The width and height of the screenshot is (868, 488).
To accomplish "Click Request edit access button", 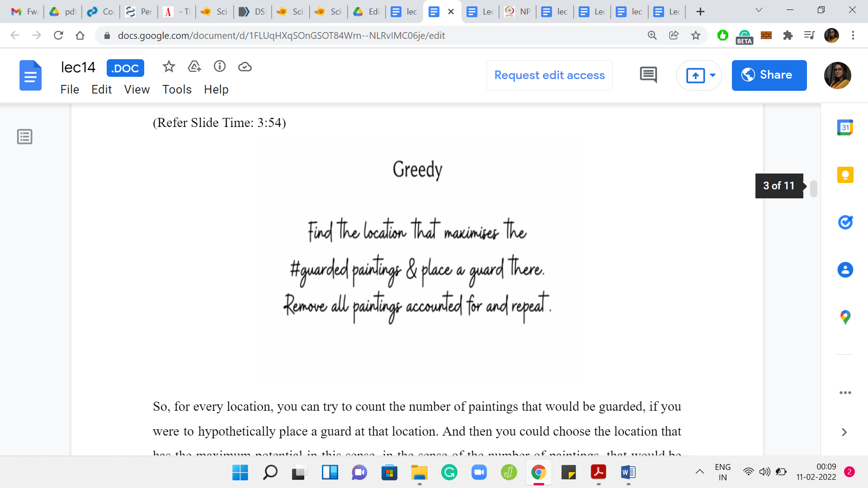I will point(549,75).
